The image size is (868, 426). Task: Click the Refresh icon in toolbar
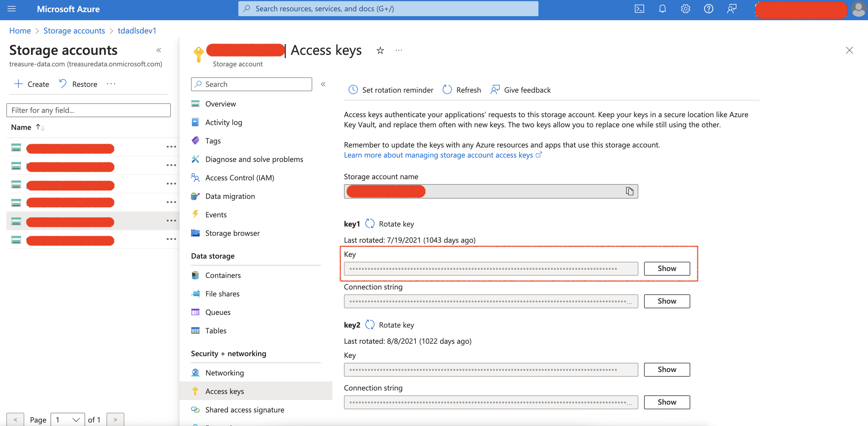tap(447, 90)
